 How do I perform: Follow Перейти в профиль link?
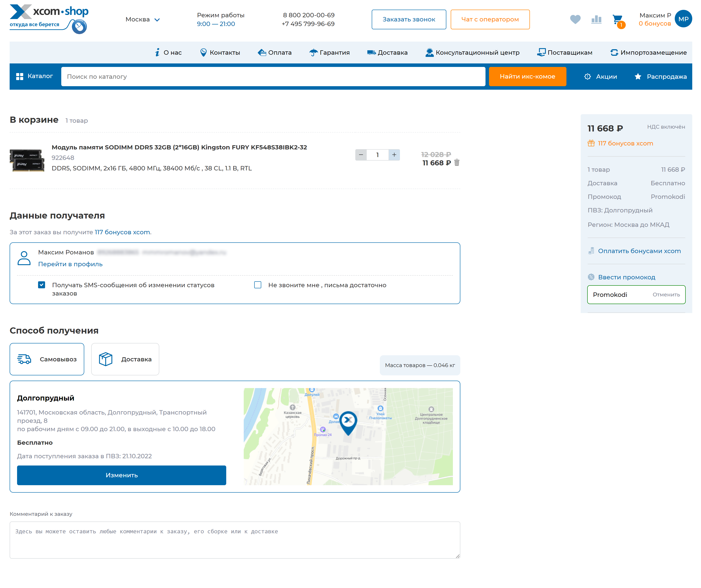click(x=70, y=264)
